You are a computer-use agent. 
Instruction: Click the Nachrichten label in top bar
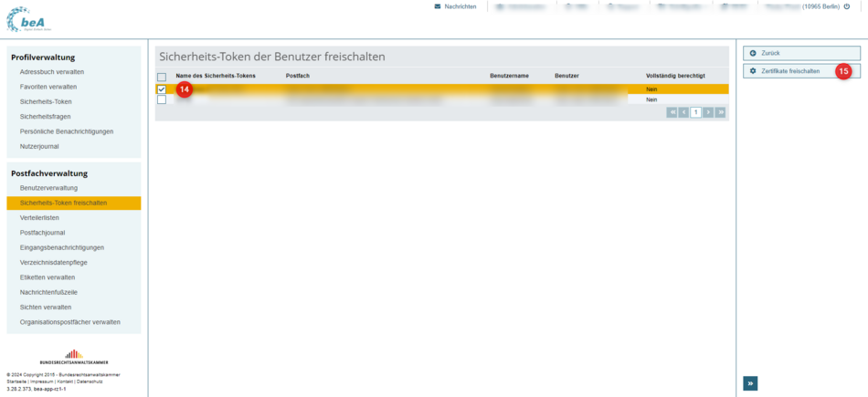[x=460, y=6]
